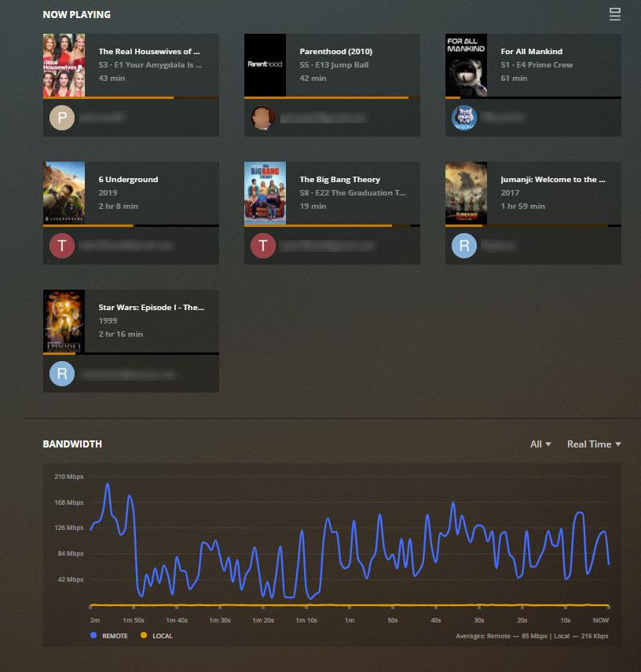Click 'The Big Bang Theory' title link
This screenshot has width=641, height=672.
click(x=339, y=180)
